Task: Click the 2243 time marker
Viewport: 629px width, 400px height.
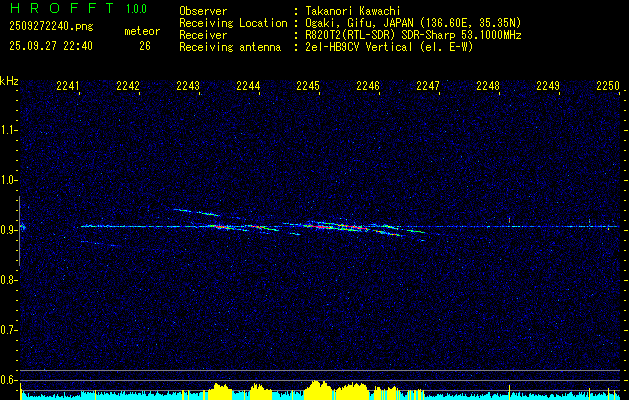Action: (x=188, y=86)
